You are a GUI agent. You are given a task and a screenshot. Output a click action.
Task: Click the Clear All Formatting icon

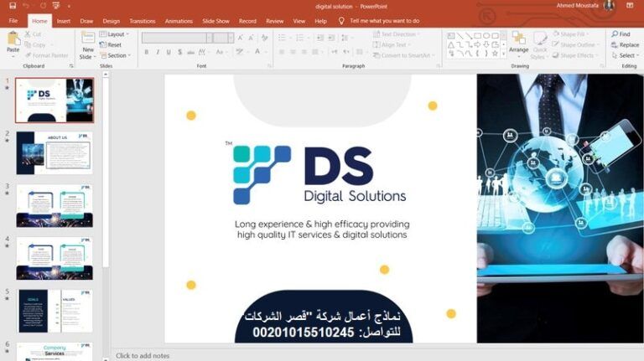click(x=264, y=38)
